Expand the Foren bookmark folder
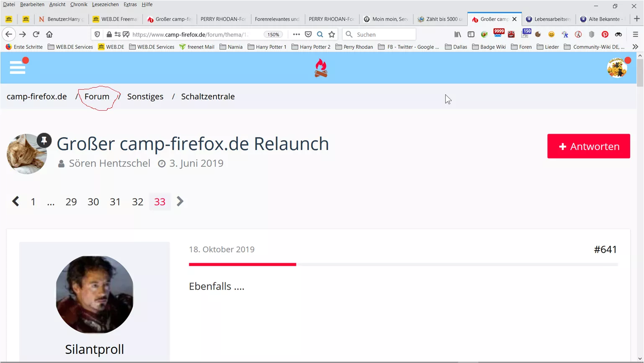The image size is (644, 363). (521, 47)
